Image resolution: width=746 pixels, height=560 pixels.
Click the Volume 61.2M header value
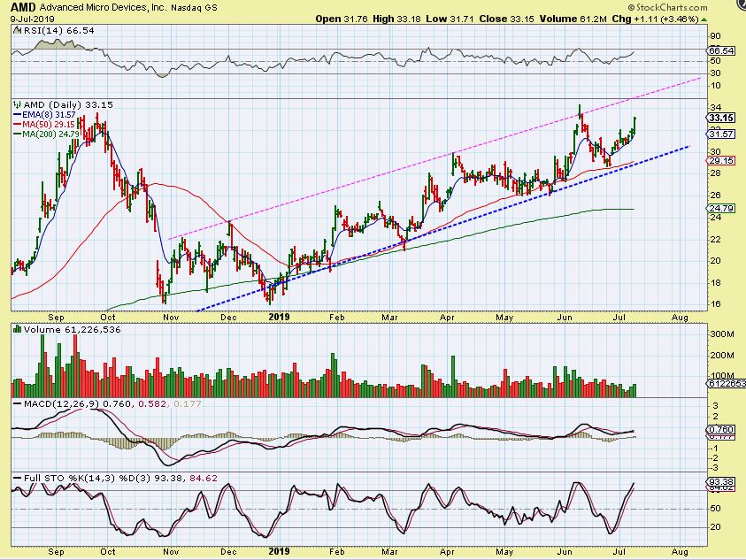click(573, 19)
